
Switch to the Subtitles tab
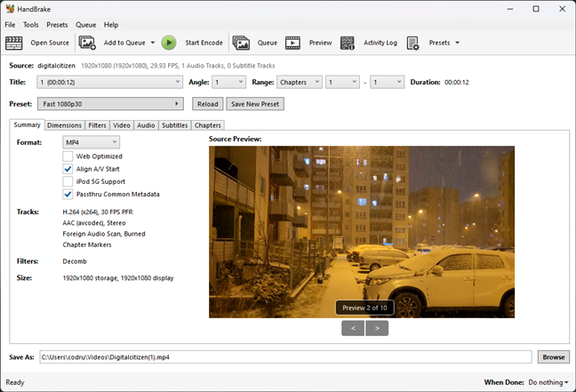(175, 125)
